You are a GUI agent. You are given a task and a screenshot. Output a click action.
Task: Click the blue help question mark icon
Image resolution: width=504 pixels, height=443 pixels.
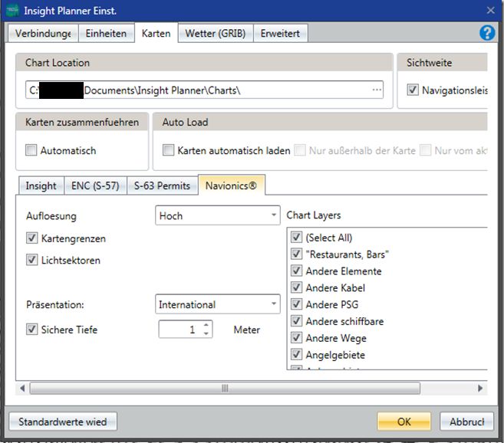coord(486,33)
